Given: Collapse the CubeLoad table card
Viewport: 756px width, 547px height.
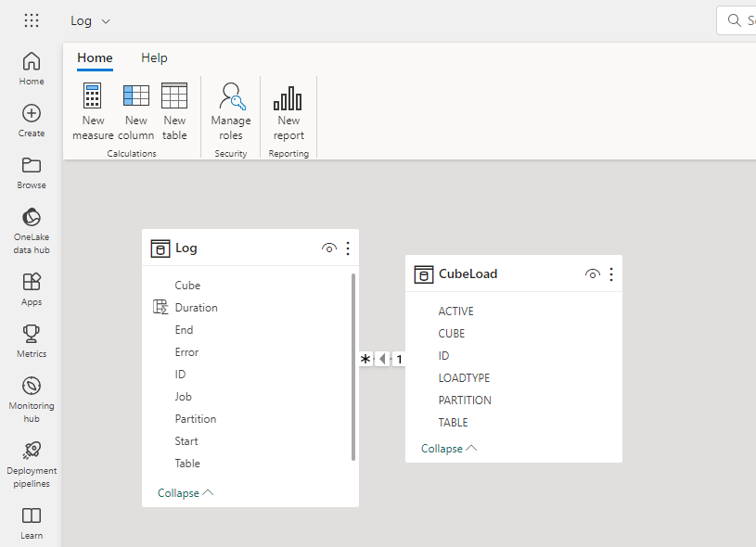Looking at the screenshot, I should click(x=449, y=448).
